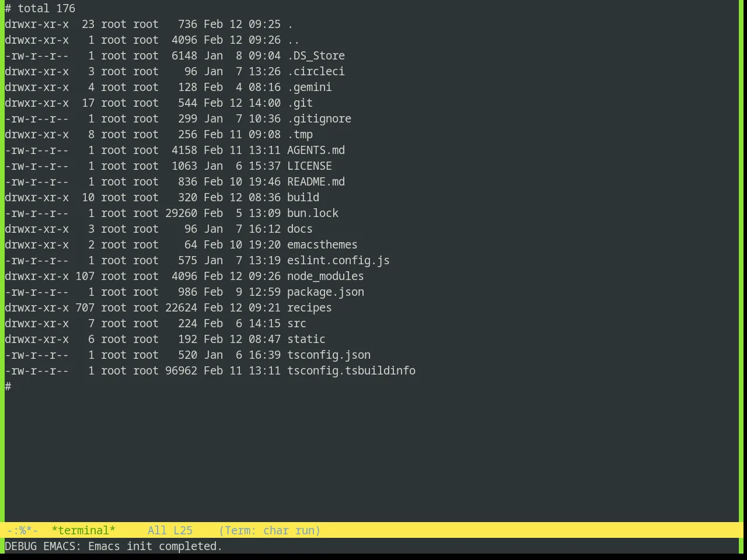Click package.json file name
747x560 pixels.
pyautogui.click(x=326, y=292)
